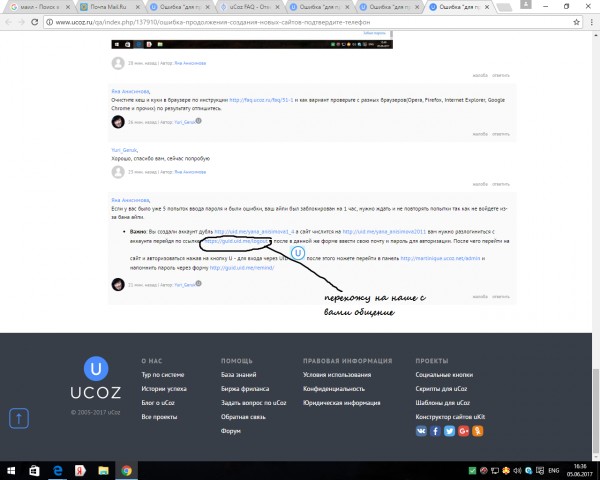Click the round blue U uID icon
Image resolution: width=600 pixels, height=480 pixels.
298,253
